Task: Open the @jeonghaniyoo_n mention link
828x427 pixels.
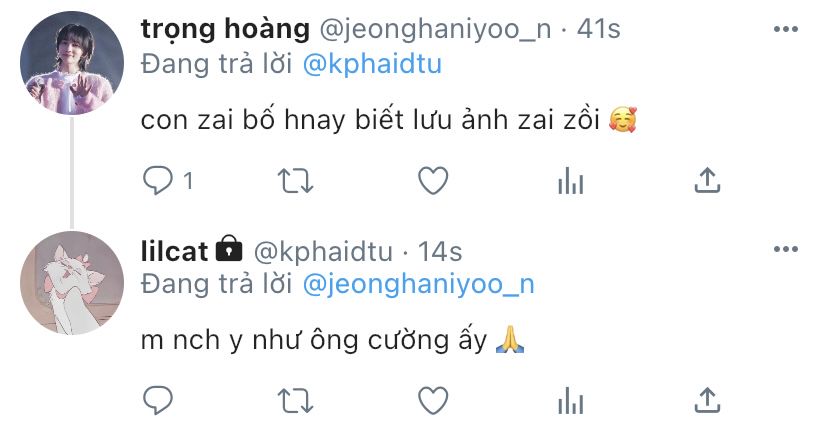Action: click(419, 284)
